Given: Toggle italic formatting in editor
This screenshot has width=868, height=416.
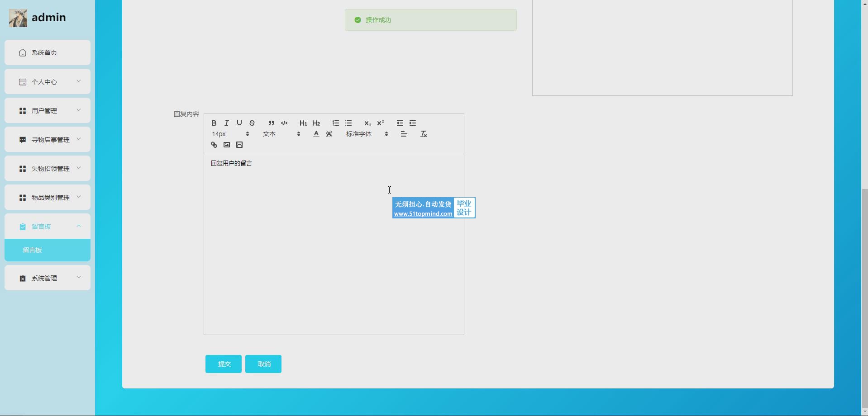Looking at the screenshot, I should (227, 123).
